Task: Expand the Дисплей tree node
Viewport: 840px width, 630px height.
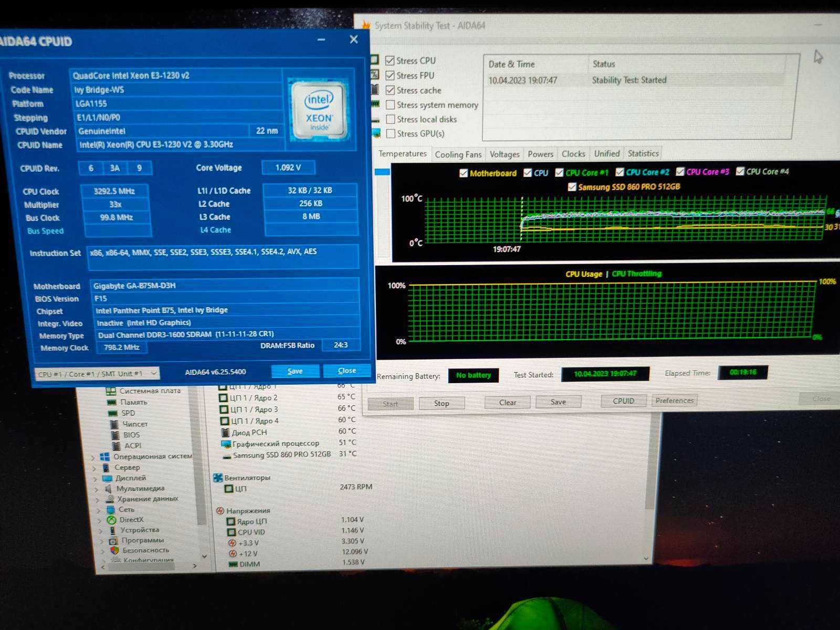Action: 95,479
